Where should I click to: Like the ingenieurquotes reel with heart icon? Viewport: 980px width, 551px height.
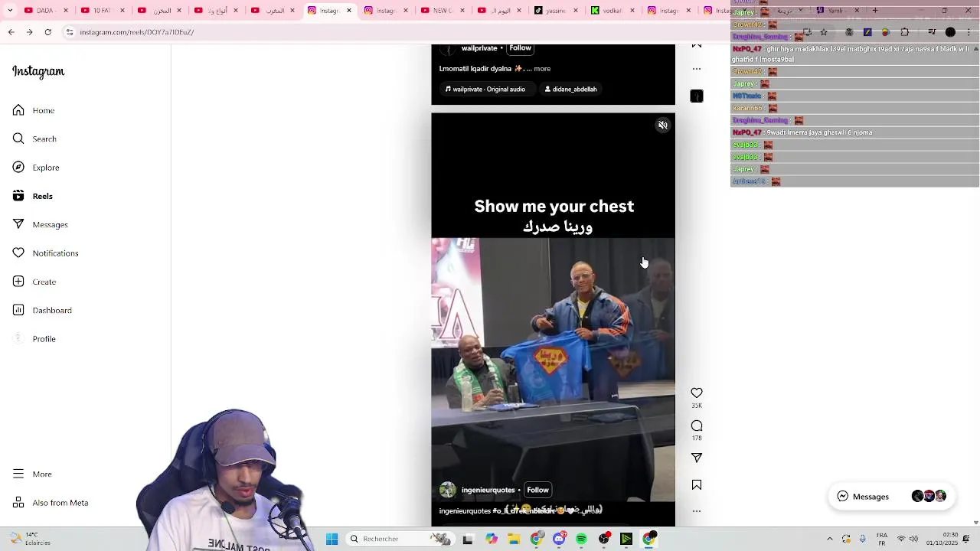[x=697, y=393]
